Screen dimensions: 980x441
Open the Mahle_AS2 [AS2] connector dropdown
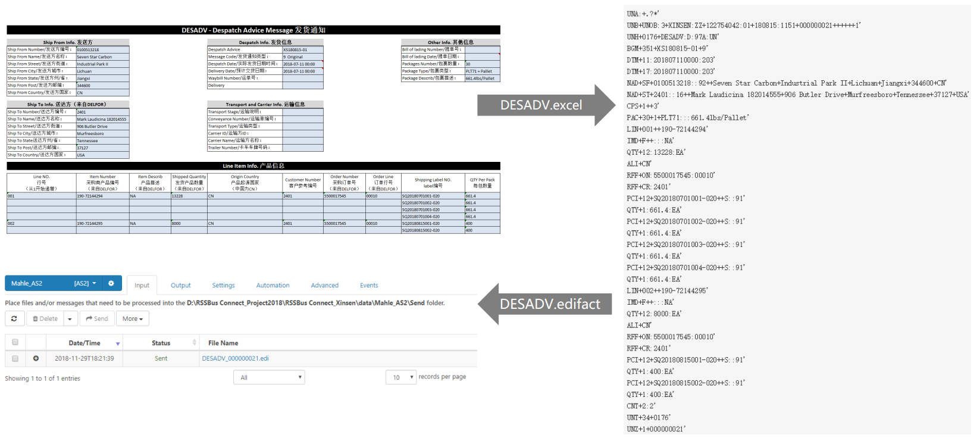(x=54, y=283)
